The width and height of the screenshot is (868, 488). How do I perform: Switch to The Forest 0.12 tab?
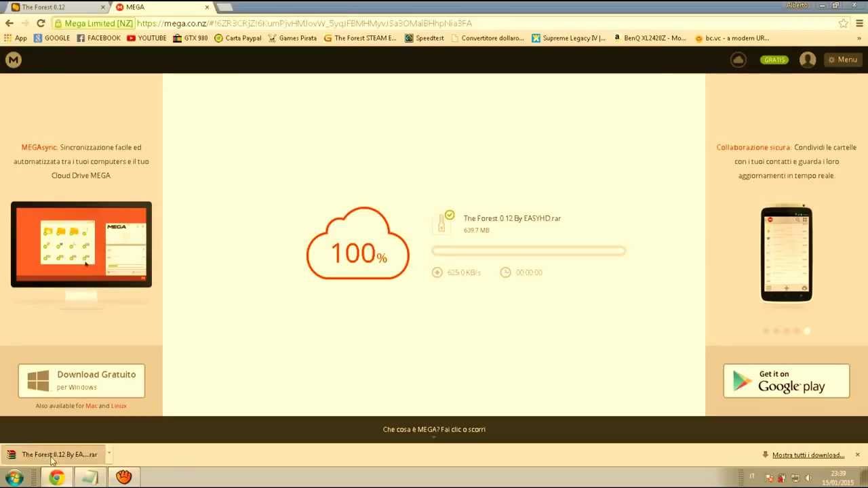pos(54,7)
